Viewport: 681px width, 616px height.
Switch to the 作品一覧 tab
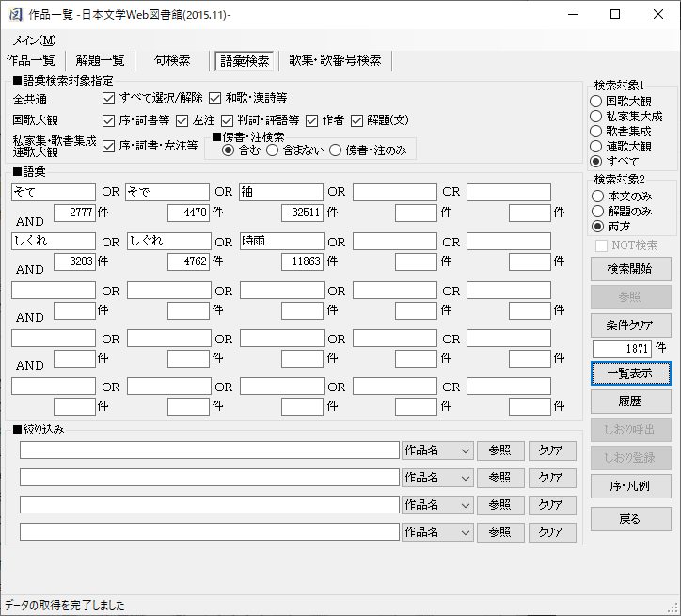tap(31, 60)
